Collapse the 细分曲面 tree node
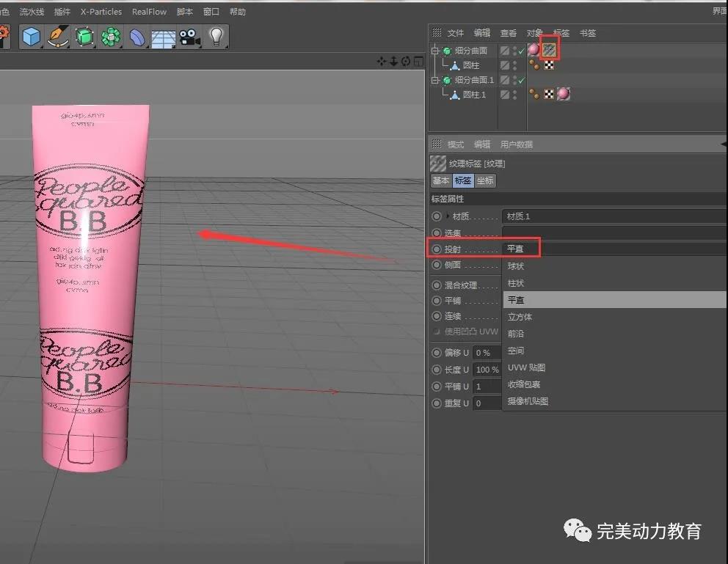Image resolution: width=728 pixels, height=564 pixels. tap(435, 51)
